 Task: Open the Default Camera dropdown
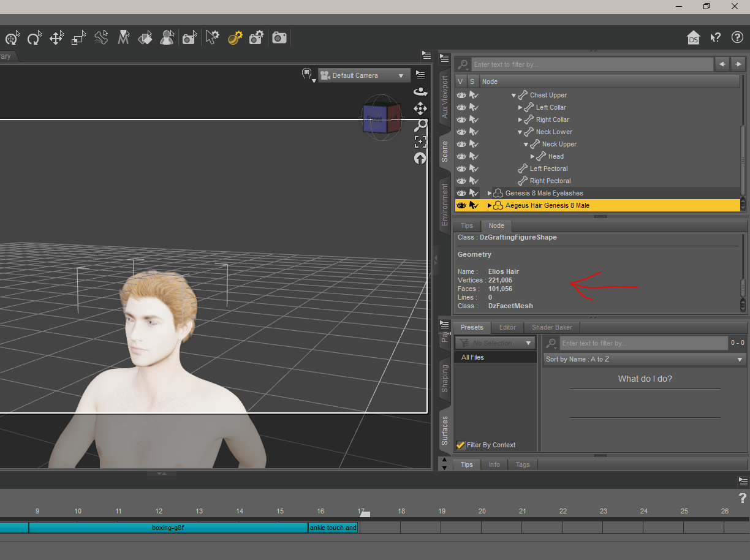pos(364,75)
